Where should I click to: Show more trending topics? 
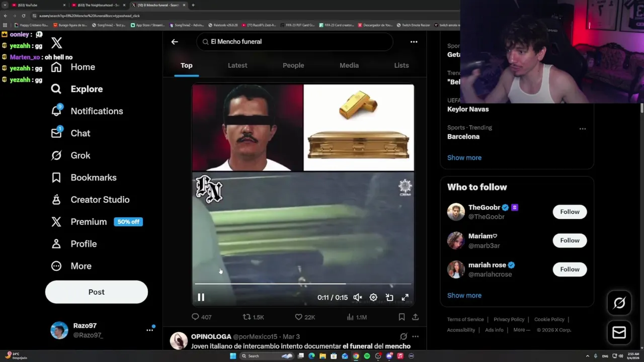point(464,158)
